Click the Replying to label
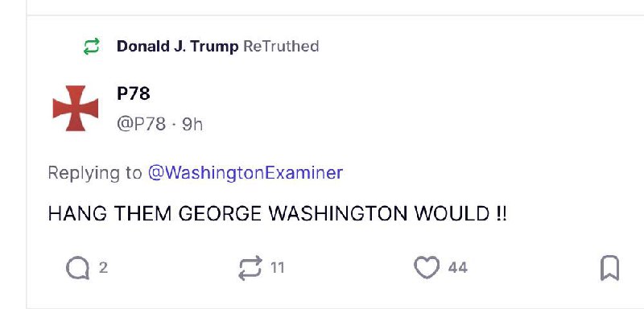The width and height of the screenshot is (644, 309). click(x=94, y=173)
